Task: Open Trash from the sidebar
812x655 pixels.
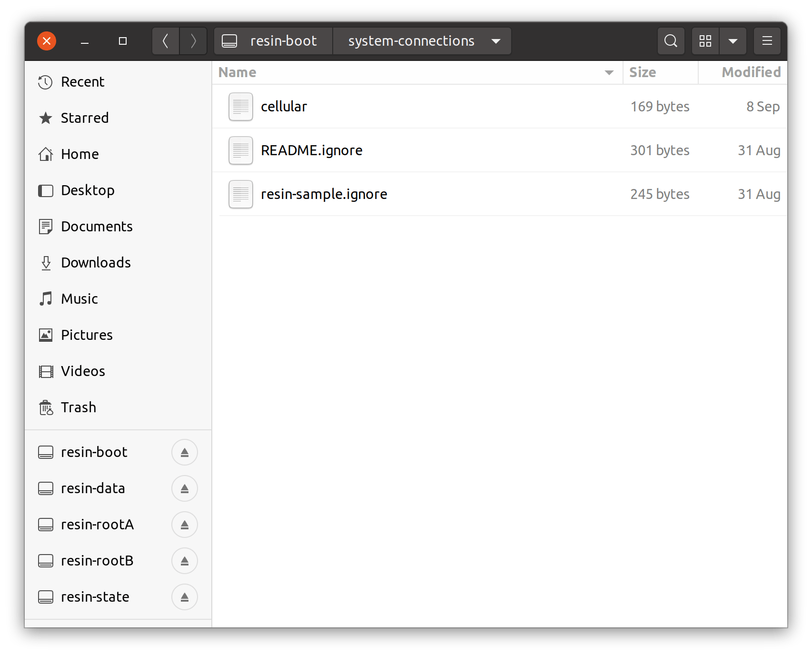Action: pos(79,407)
